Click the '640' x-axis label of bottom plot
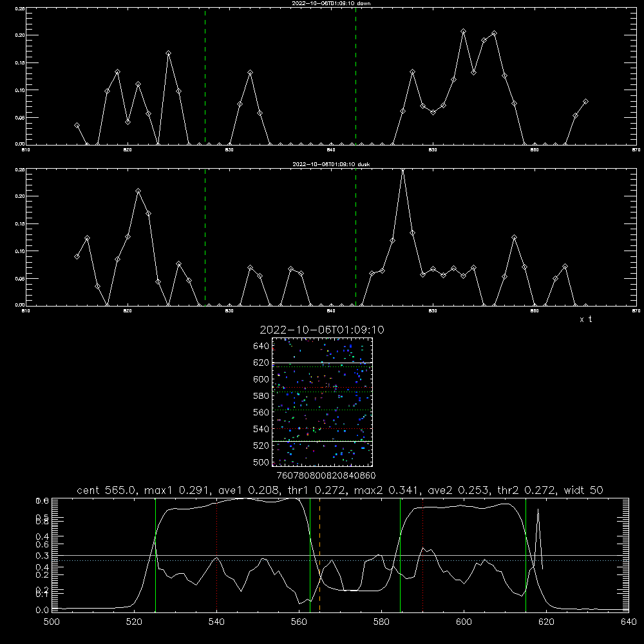The width and height of the screenshot is (644, 644). pos(629,622)
